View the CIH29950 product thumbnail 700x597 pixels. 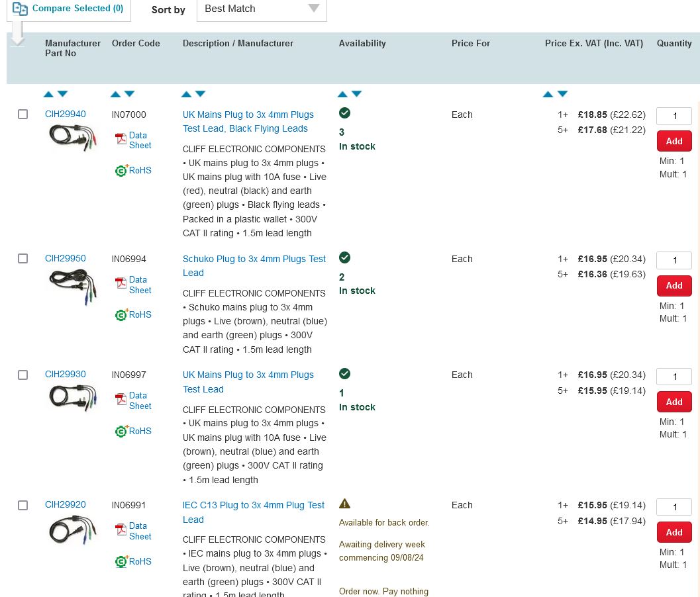coord(73,285)
